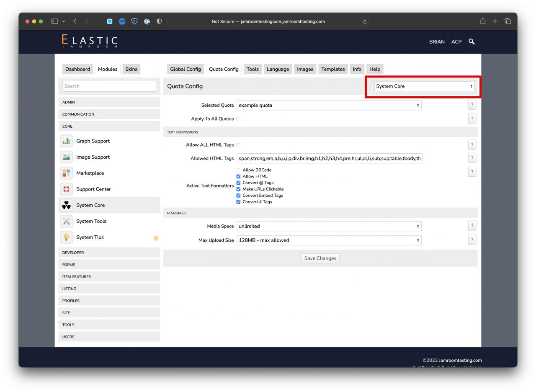Viewport: 536px width, 392px height.
Task: Open the Templates tab
Action: (x=333, y=69)
